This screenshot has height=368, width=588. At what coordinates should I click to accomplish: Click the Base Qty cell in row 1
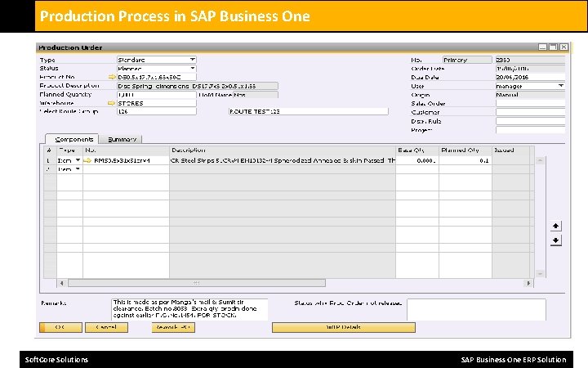coord(417,160)
